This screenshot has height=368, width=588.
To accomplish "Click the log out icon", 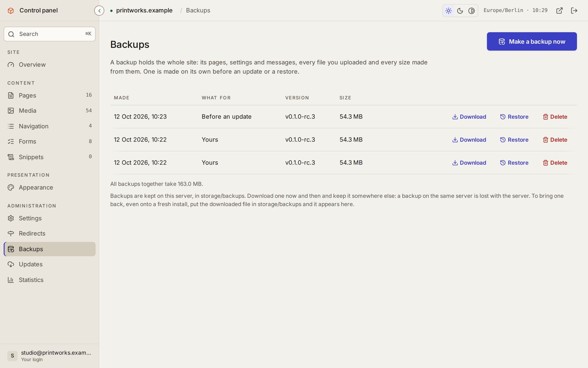I will (x=574, y=11).
